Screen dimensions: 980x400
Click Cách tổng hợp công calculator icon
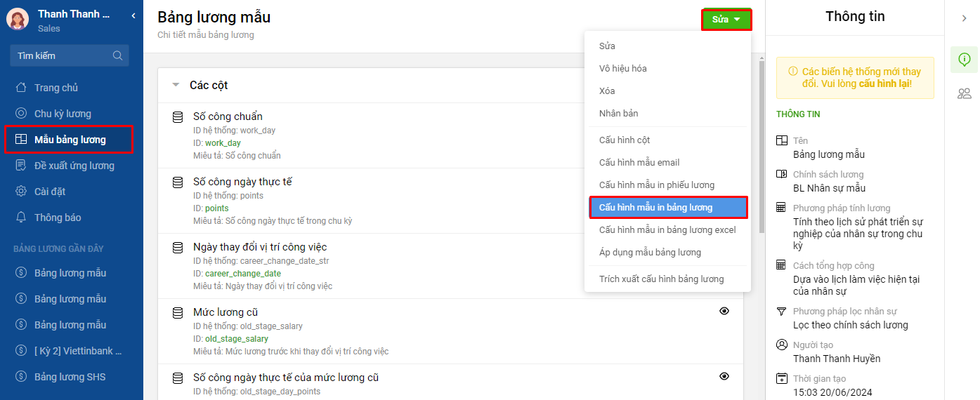click(781, 265)
